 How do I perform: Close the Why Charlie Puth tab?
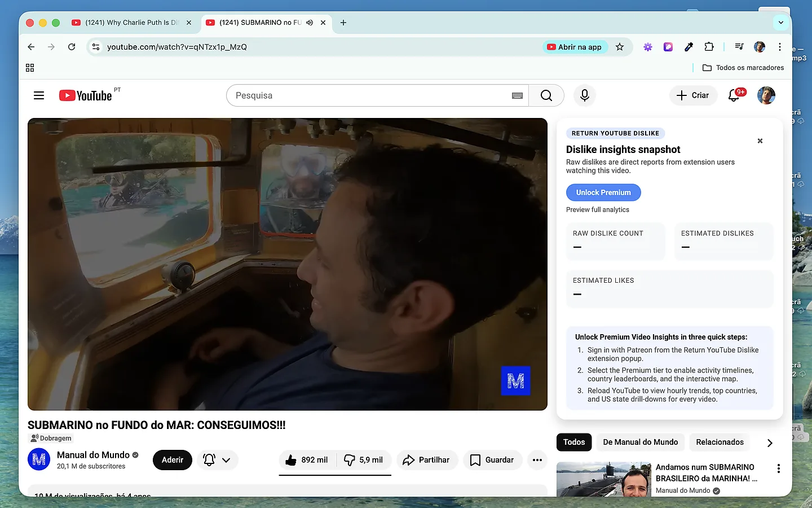point(189,23)
